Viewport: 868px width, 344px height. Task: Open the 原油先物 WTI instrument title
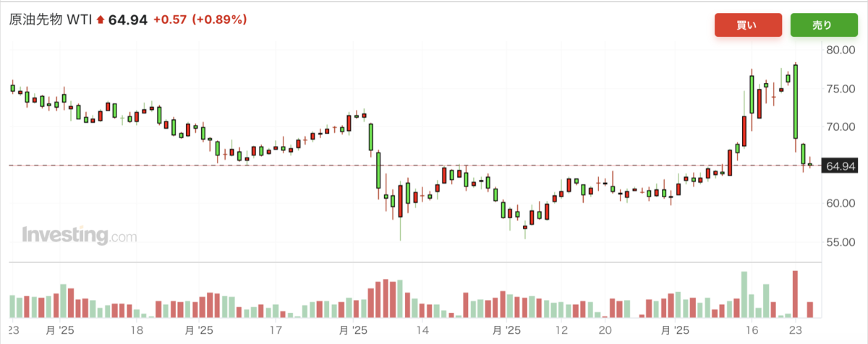(50, 20)
